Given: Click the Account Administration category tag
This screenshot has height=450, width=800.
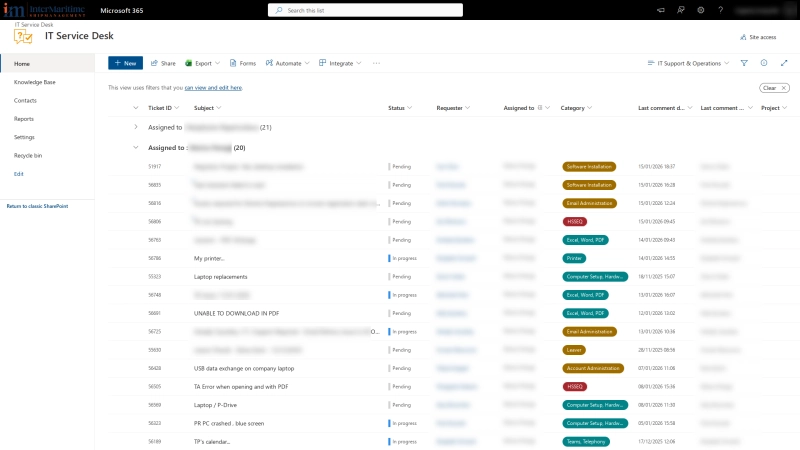Looking at the screenshot, I should click(x=593, y=368).
